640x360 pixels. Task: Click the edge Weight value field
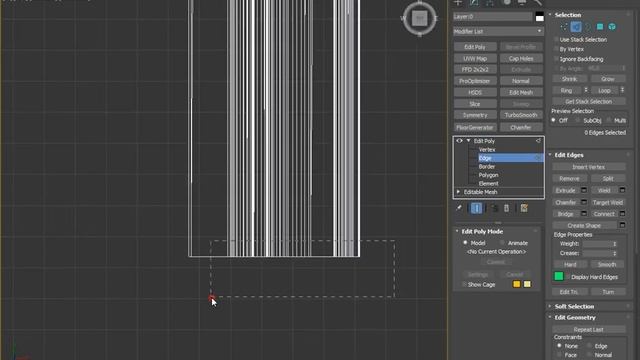pos(598,244)
